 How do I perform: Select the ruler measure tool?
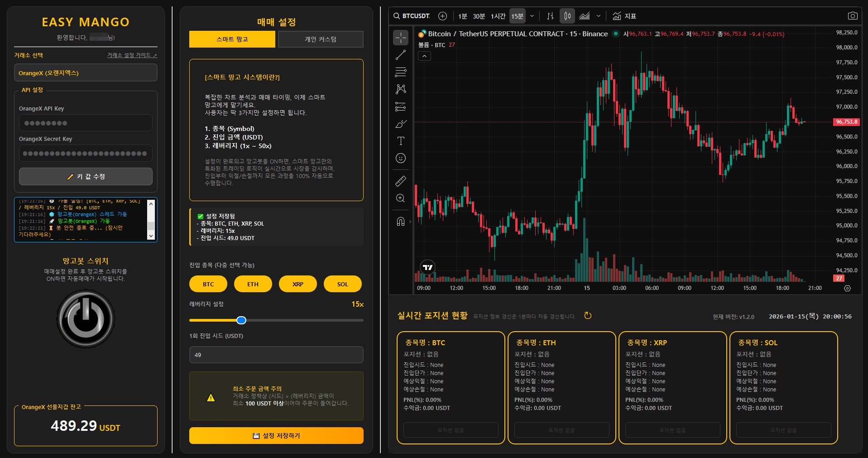point(401,181)
